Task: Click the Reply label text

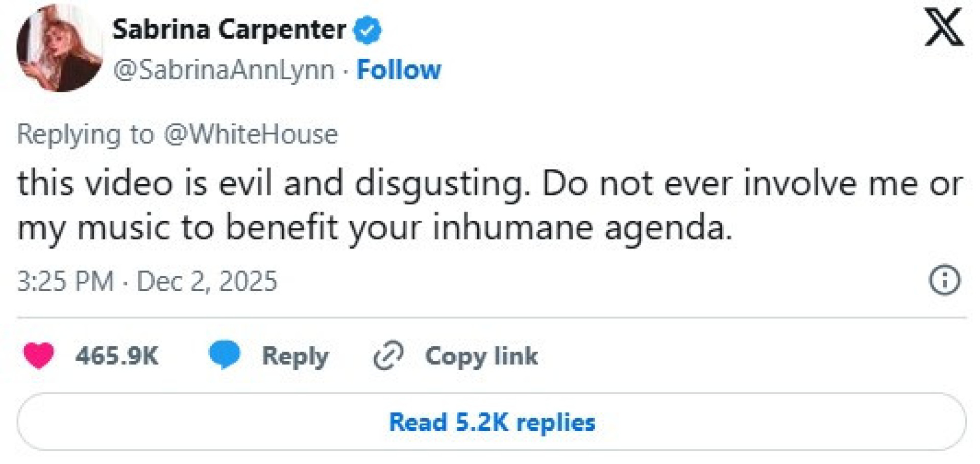Action: click(295, 356)
